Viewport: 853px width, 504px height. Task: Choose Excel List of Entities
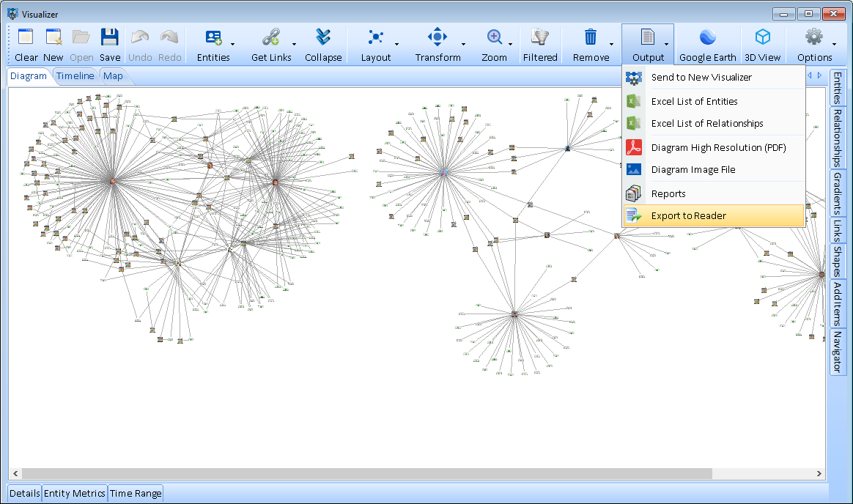(x=714, y=101)
